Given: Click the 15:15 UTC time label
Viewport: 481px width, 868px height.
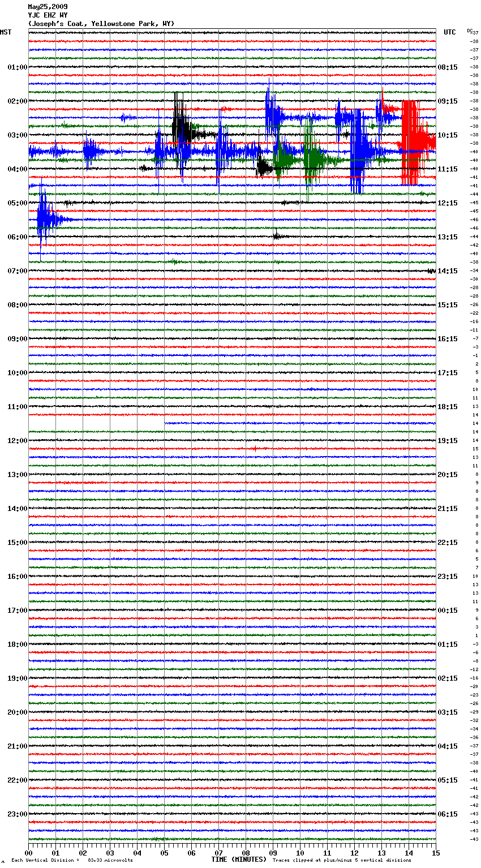Looking at the screenshot, I should pos(448,305).
